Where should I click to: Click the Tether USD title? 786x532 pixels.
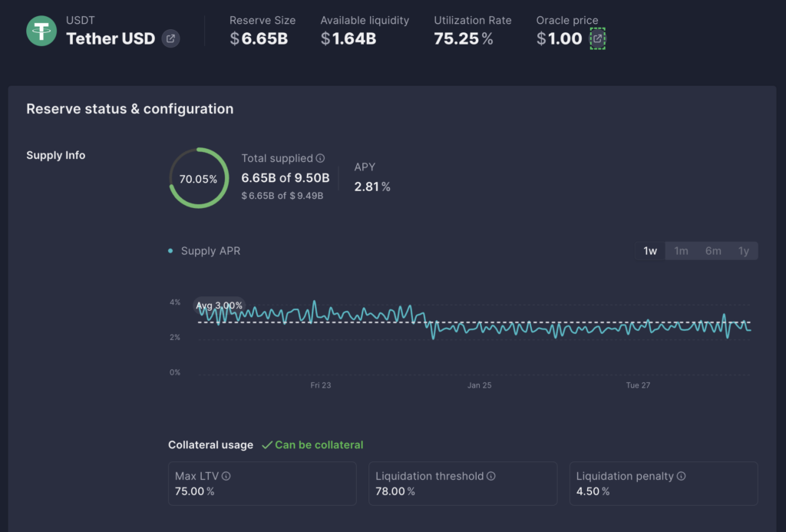tap(110, 38)
